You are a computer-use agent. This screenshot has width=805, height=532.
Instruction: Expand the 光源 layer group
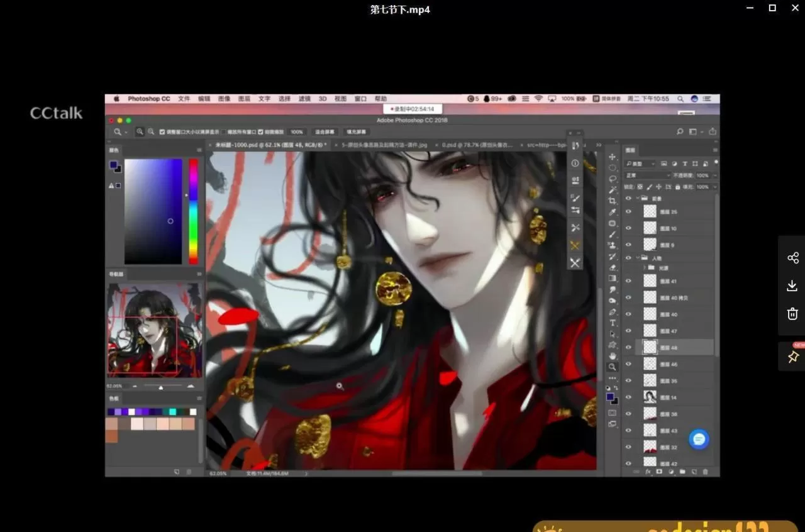[645, 268]
